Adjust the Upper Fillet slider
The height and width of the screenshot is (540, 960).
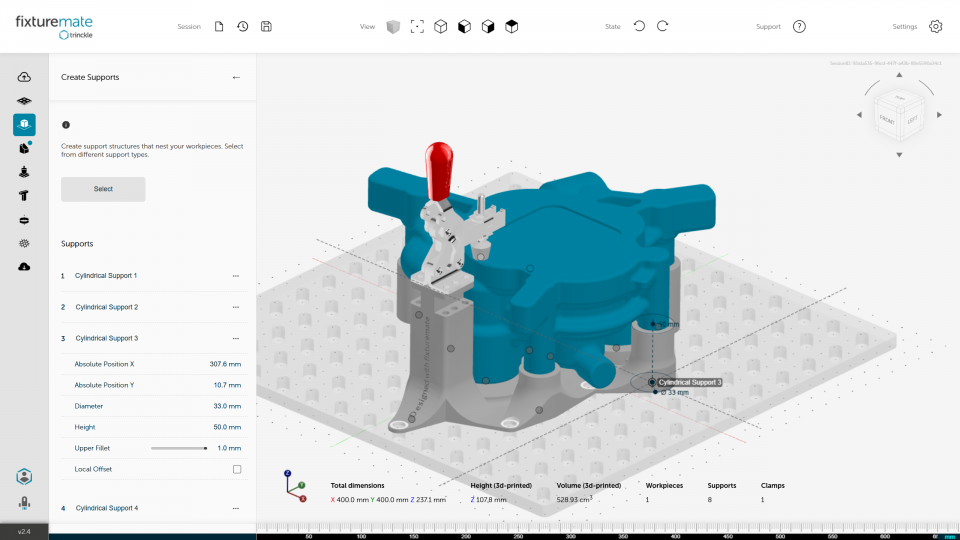click(205, 448)
